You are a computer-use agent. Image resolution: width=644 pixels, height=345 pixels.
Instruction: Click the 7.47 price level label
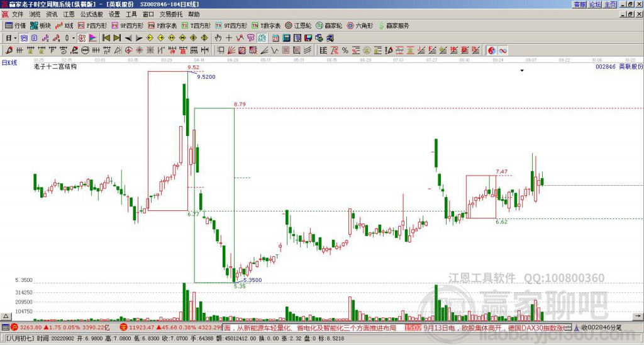tap(501, 171)
